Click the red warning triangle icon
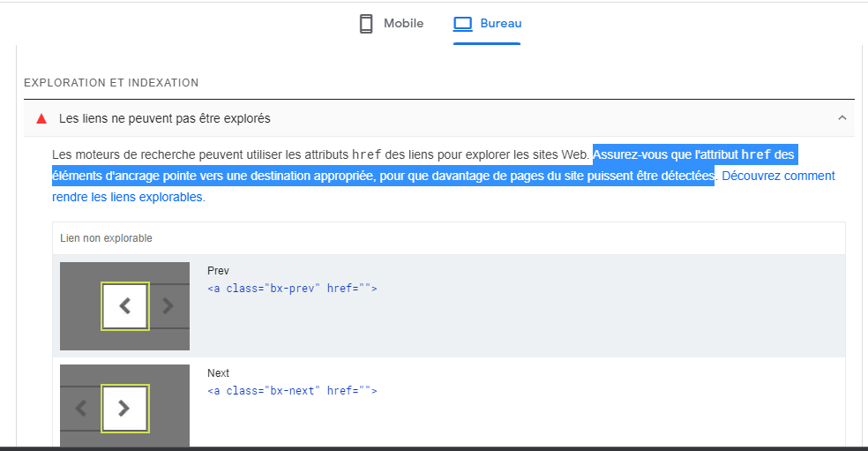 coord(41,118)
